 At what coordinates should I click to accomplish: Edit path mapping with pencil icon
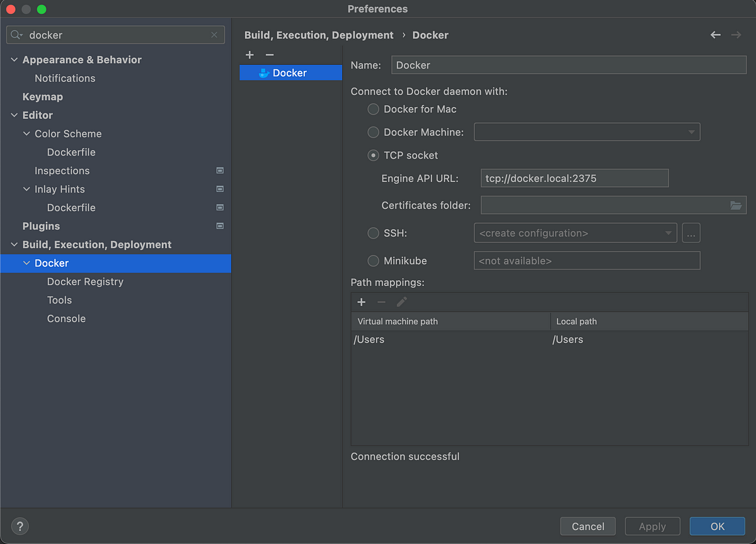coord(401,302)
